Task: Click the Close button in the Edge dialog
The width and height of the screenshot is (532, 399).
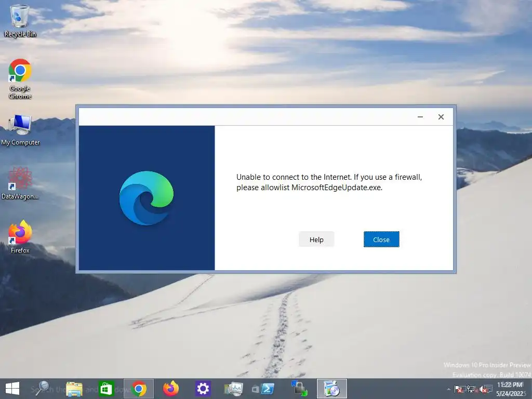Action: [x=381, y=240]
